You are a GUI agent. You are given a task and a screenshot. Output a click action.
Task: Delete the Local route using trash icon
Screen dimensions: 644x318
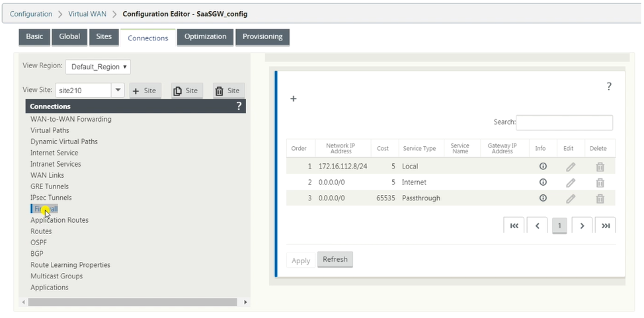pyautogui.click(x=600, y=167)
